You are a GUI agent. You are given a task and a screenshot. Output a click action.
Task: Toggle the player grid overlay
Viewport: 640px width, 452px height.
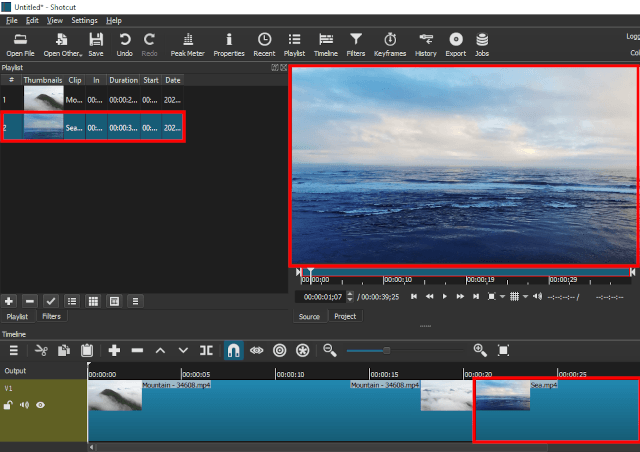point(514,296)
